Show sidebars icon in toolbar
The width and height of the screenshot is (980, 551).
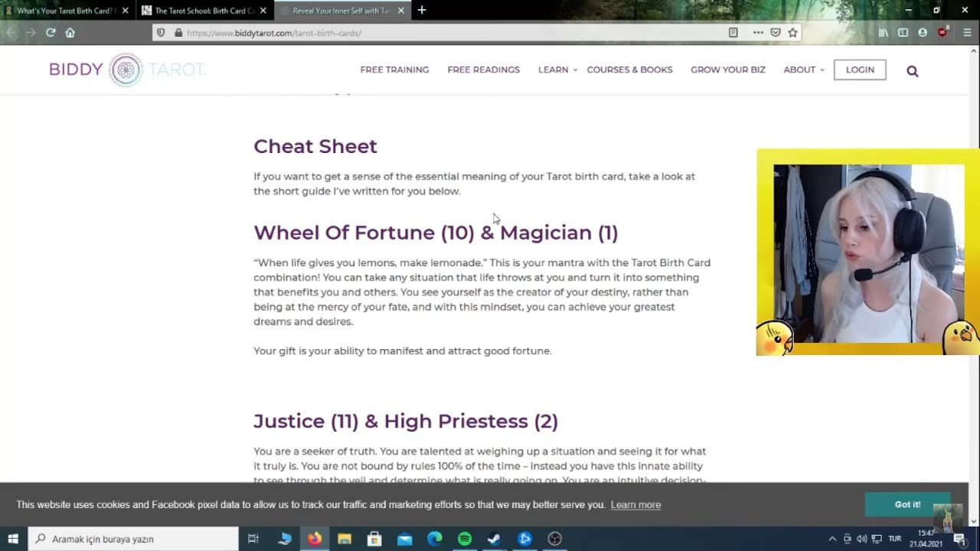click(903, 33)
